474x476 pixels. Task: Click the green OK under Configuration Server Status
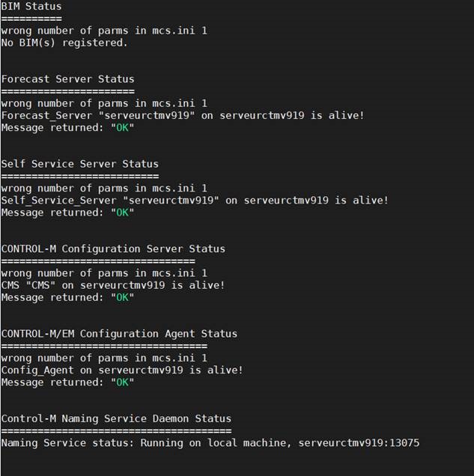pyautogui.click(x=122, y=298)
